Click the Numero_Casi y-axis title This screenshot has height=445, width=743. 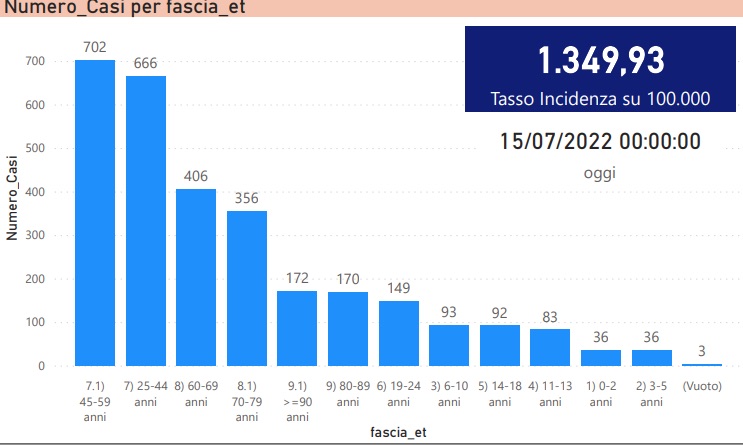12,197
